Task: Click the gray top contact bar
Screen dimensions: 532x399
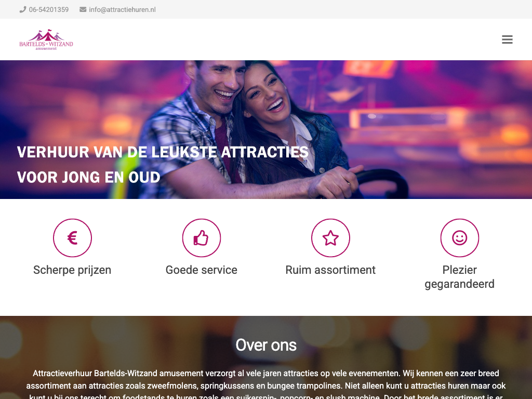Action: pyautogui.click(x=266, y=9)
